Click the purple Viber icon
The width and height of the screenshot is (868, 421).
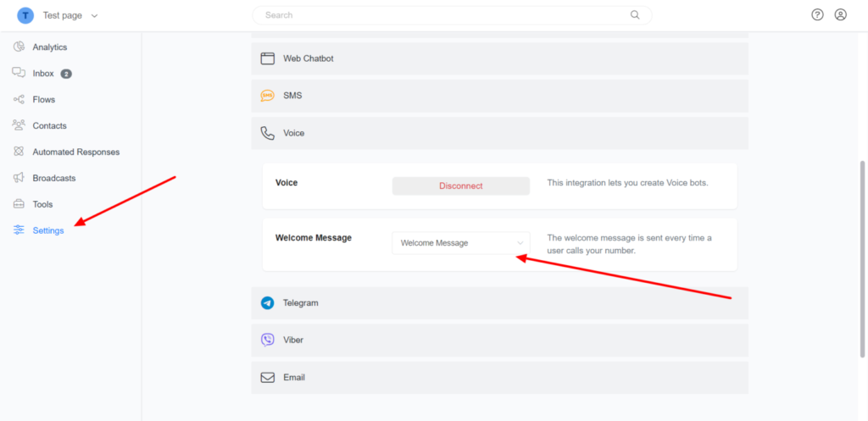pyautogui.click(x=267, y=340)
